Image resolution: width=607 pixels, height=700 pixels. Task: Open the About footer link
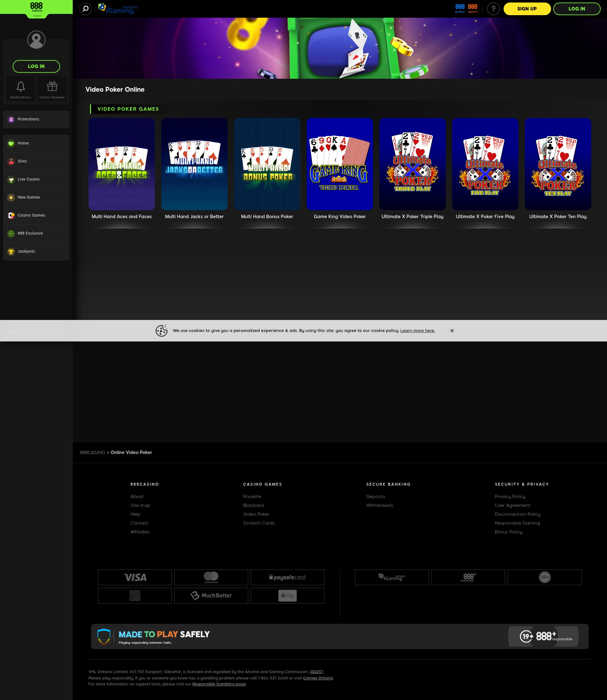point(137,496)
